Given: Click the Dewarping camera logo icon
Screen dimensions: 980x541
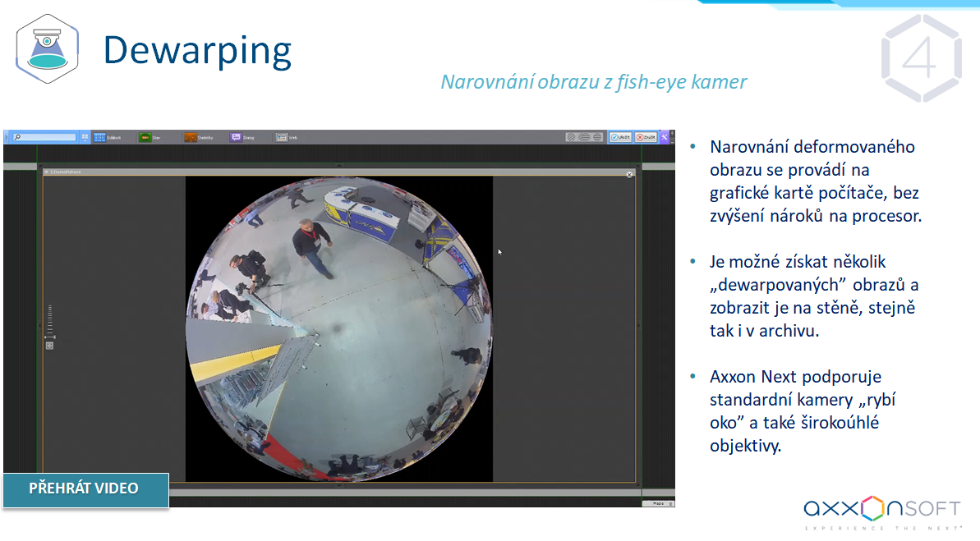Looking at the screenshot, I should (48, 49).
